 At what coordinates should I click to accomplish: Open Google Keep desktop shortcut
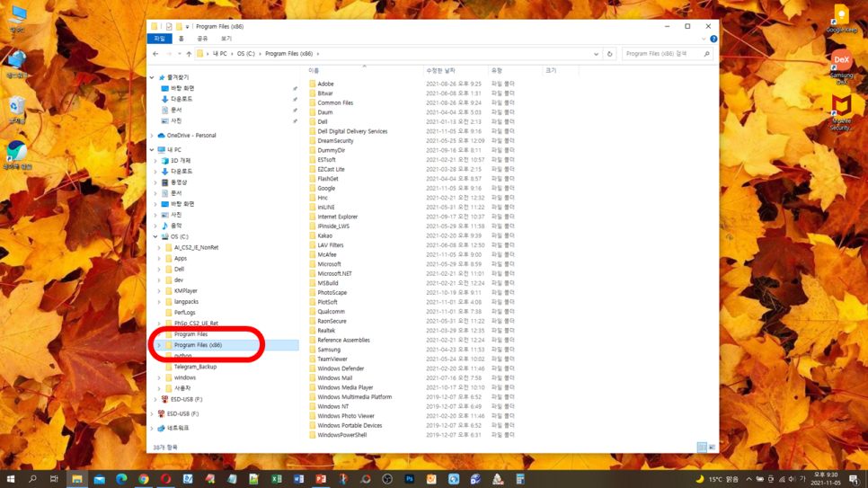tap(841, 19)
